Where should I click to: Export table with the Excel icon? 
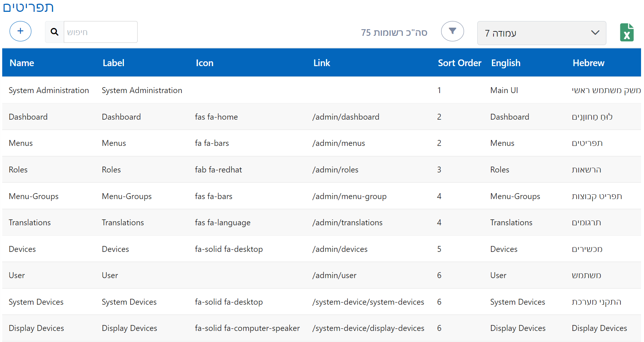[x=627, y=33]
